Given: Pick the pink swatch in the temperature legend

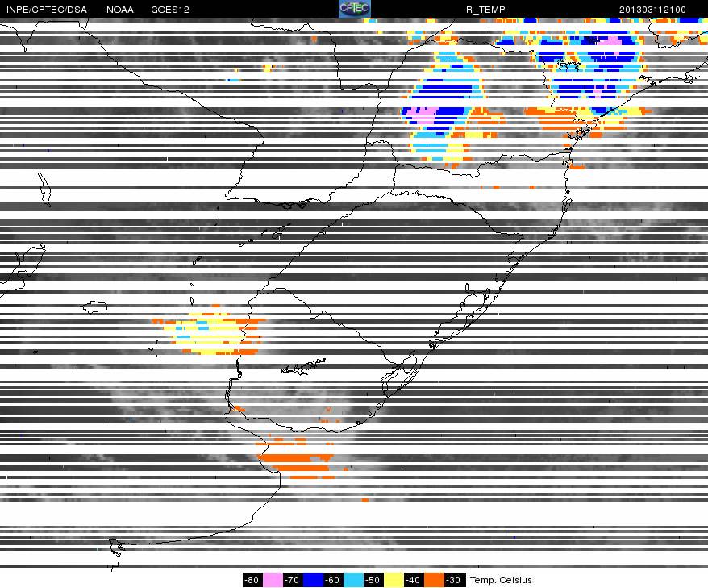Looking at the screenshot, I should pyautogui.click(x=273, y=580).
